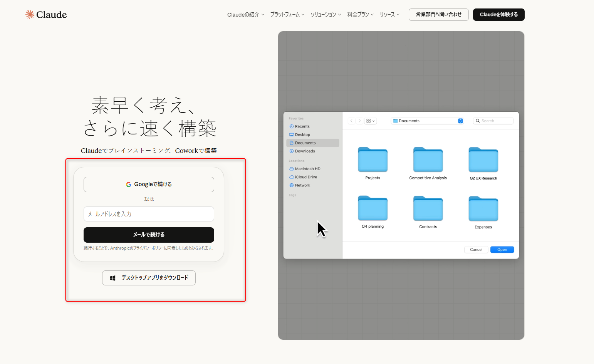This screenshot has height=364, width=594.
Task: Click the email address input field
Action: [x=149, y=214]
